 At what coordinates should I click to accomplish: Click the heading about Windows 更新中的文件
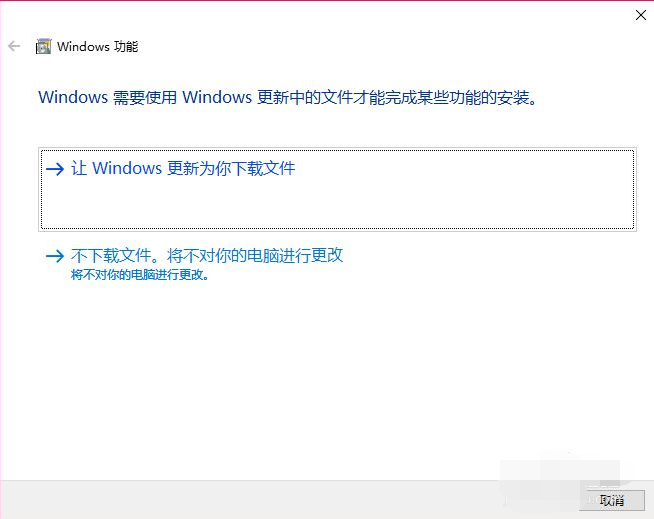[287, 98]
